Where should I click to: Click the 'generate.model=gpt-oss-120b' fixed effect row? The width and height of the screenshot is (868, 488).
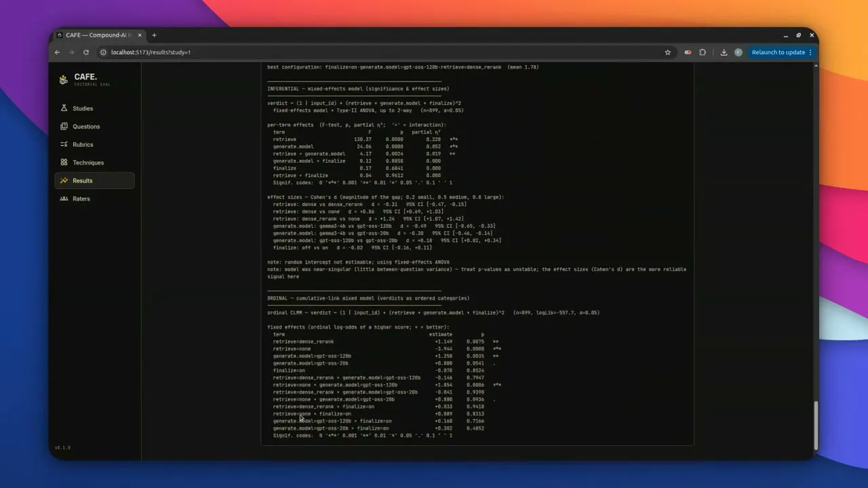coord(386,356)
